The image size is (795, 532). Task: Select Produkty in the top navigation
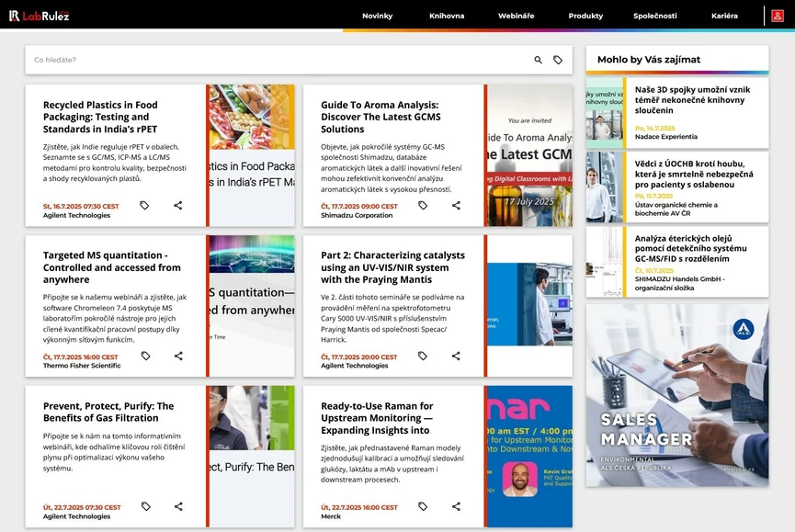coord(585,16)
